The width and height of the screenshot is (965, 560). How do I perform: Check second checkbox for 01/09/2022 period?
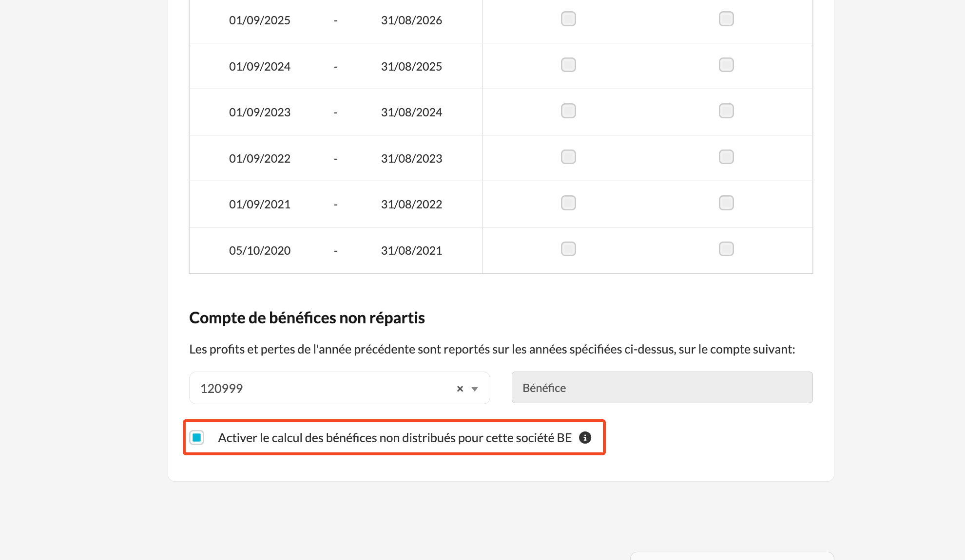pyautogui.click(x=726, y=157)
